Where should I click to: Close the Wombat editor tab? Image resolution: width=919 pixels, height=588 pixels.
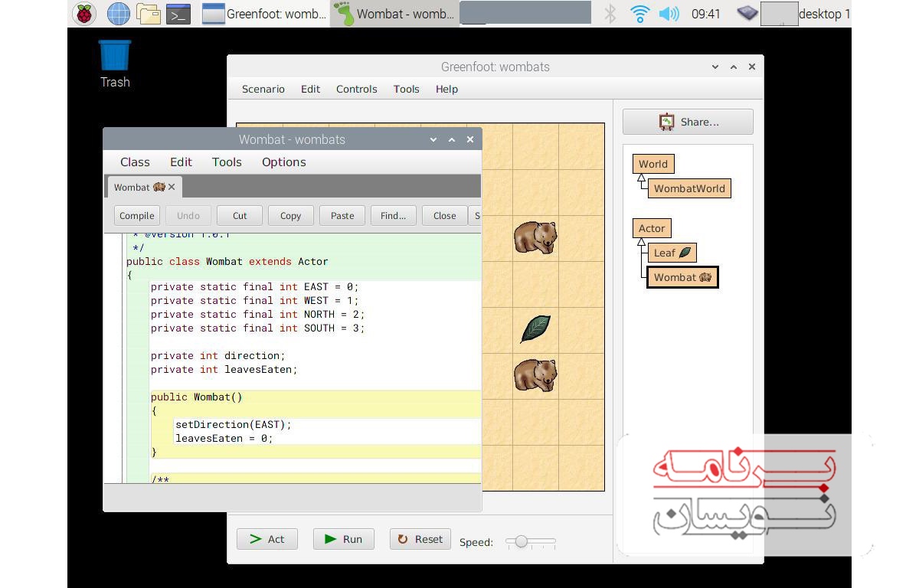172,187
